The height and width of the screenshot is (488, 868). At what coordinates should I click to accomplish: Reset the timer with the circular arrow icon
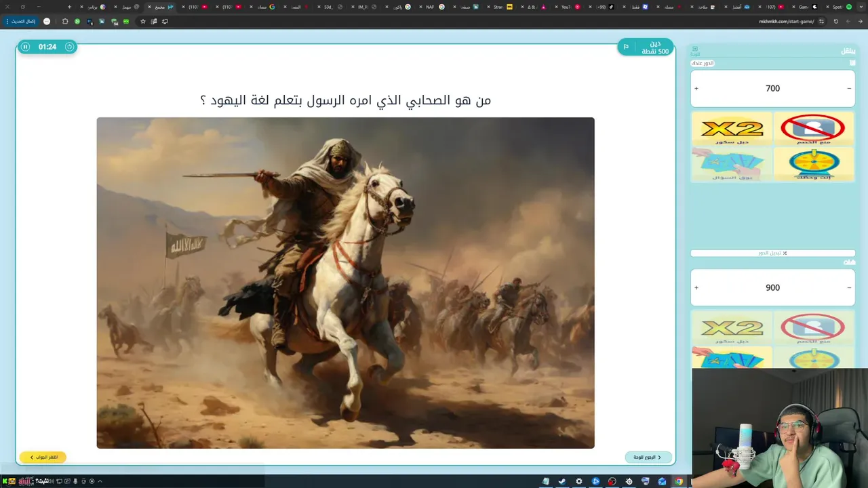pyautogui.click(x=69, y=47)
